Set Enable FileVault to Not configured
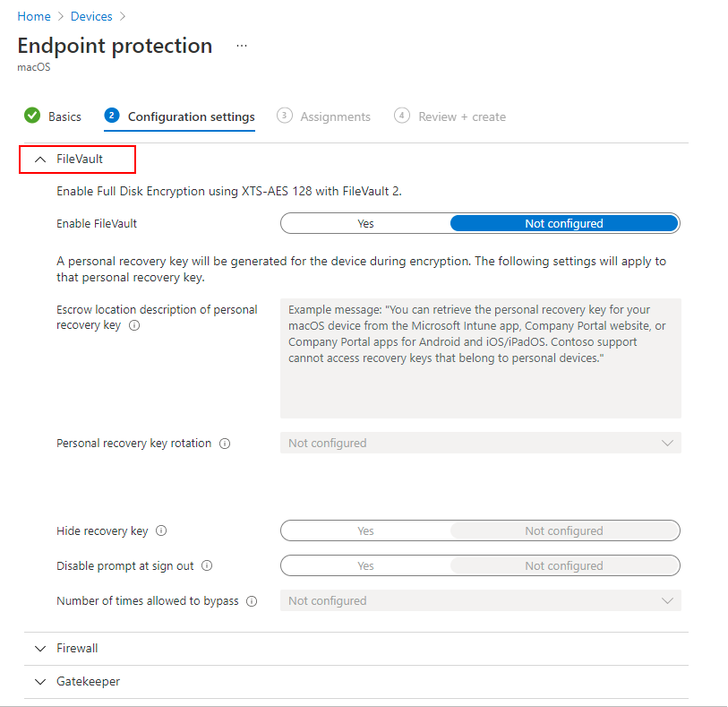Screen dimensions: 728x707 pyautogui.click(x=564, y=224)
